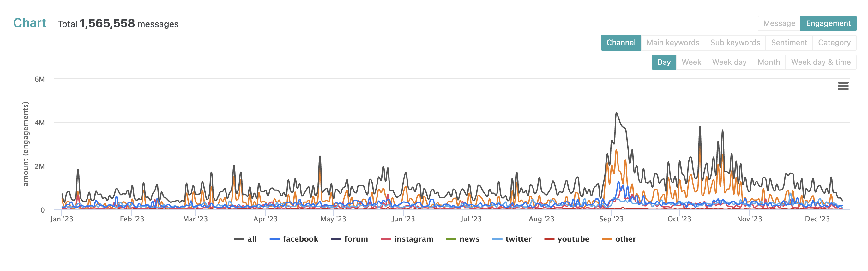Select the Channel breakdown tab
Viewport: 868px width, 271px height.
(x=621, y=42)
